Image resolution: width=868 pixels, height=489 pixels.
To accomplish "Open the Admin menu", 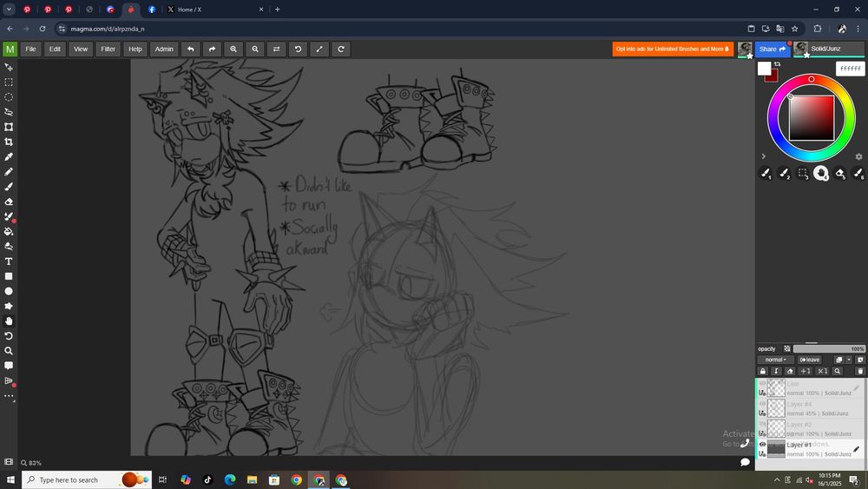I will coord(164,50).
